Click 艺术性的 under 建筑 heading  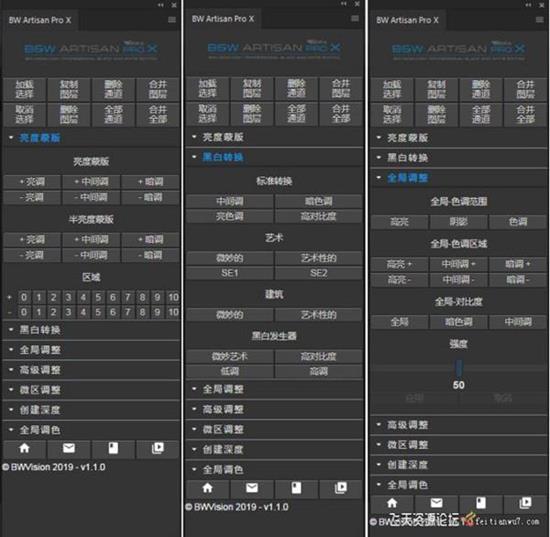[318, 315]
